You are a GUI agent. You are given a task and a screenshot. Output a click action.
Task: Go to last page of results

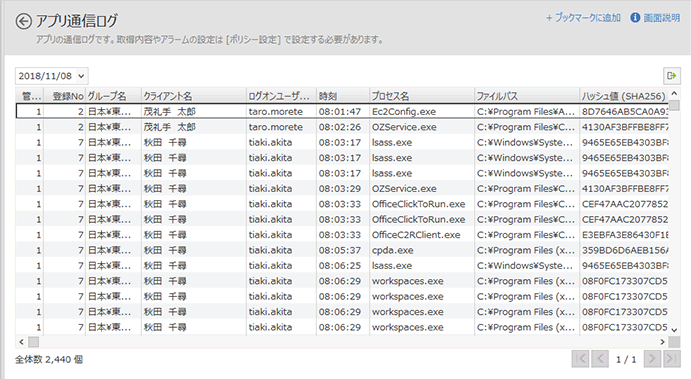point(672,359)
